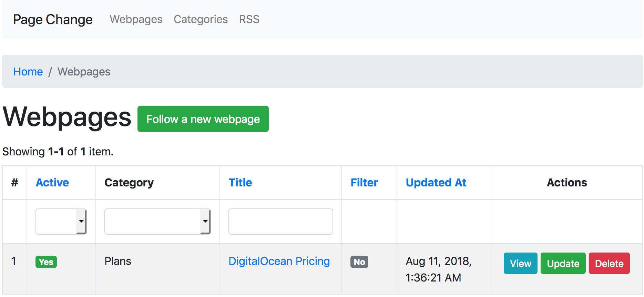This screenshot has width=644, height=297.
Task: Click the grey No filter badge
Action: pos(359,262)
